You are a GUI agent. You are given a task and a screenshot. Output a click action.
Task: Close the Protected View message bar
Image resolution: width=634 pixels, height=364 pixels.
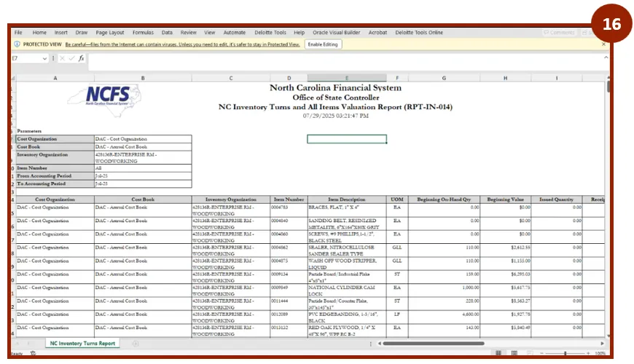(603, 44)
